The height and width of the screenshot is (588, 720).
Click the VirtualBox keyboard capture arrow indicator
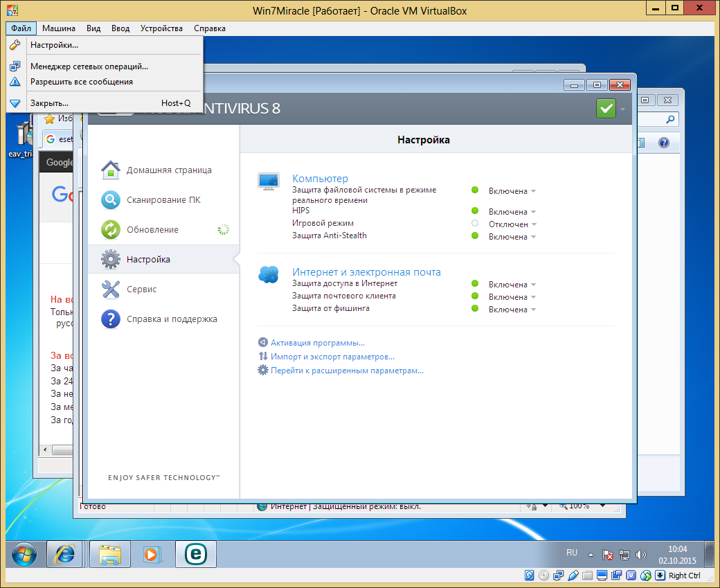coord(660,575)
